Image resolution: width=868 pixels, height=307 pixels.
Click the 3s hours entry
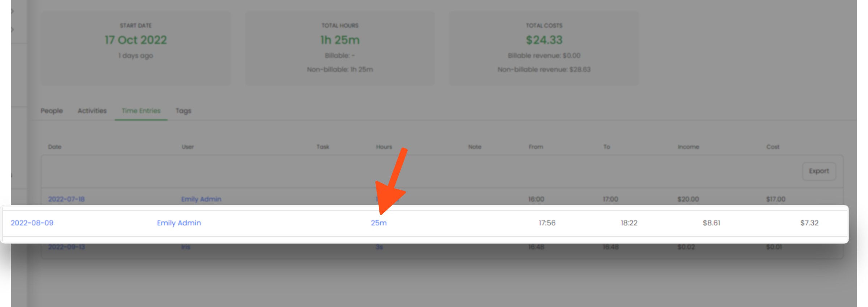pos(379,247)
